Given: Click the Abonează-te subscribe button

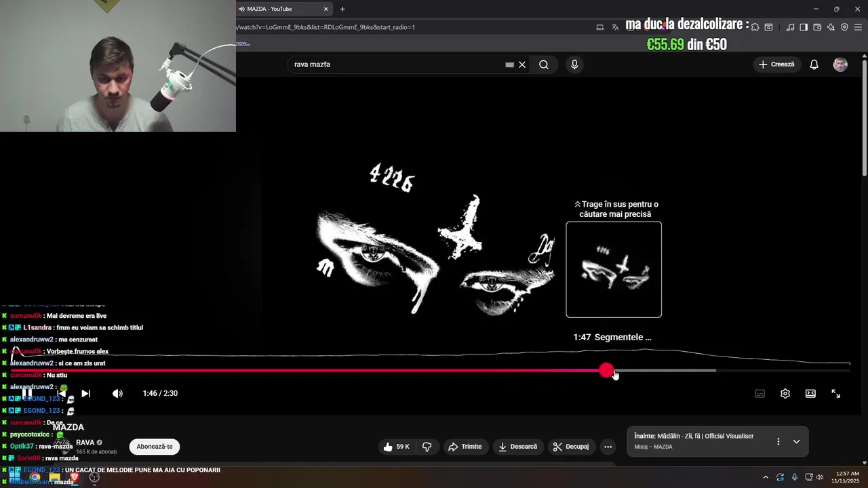Looking at the screenshot, I should (155, 447).
